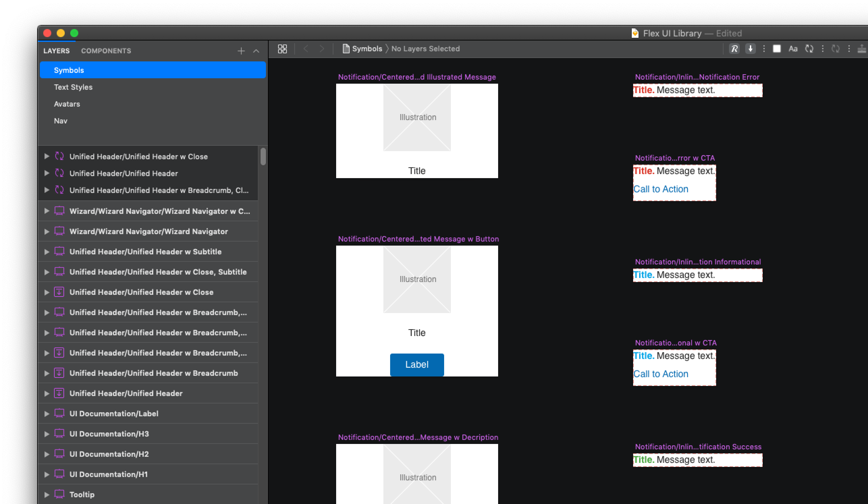Open the Text Styles page

pos(73,87)
